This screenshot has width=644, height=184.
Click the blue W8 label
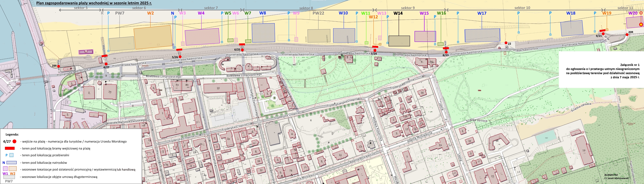[x=262, y=13]
